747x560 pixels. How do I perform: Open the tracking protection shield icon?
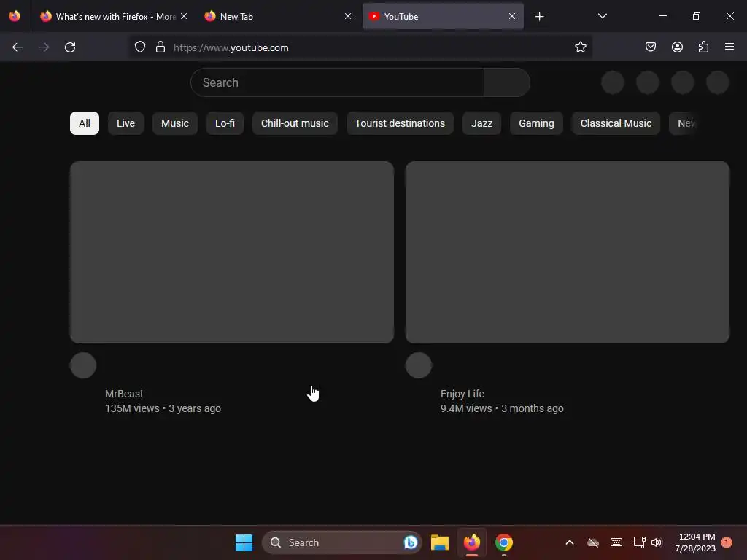(x=139, y=47)
